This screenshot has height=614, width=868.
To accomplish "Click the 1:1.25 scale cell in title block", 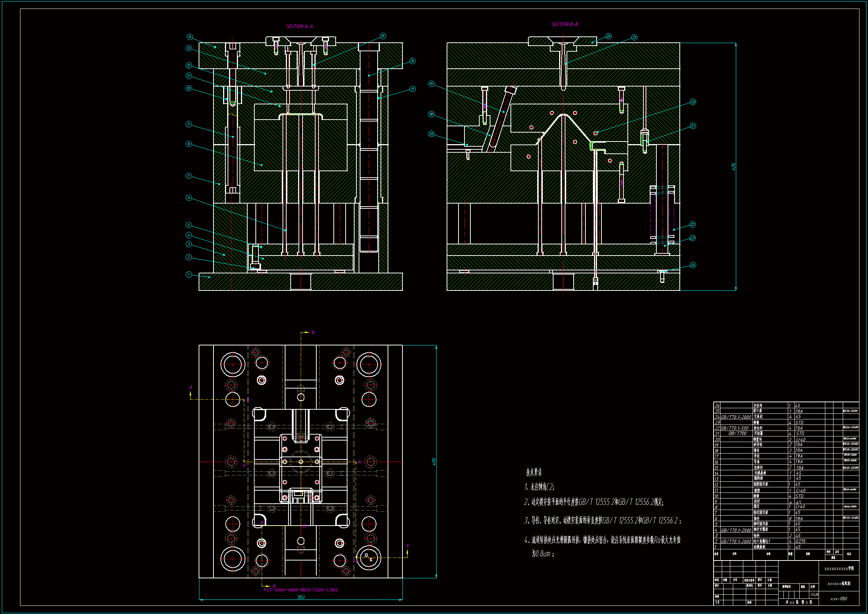I will click(814, 594).
